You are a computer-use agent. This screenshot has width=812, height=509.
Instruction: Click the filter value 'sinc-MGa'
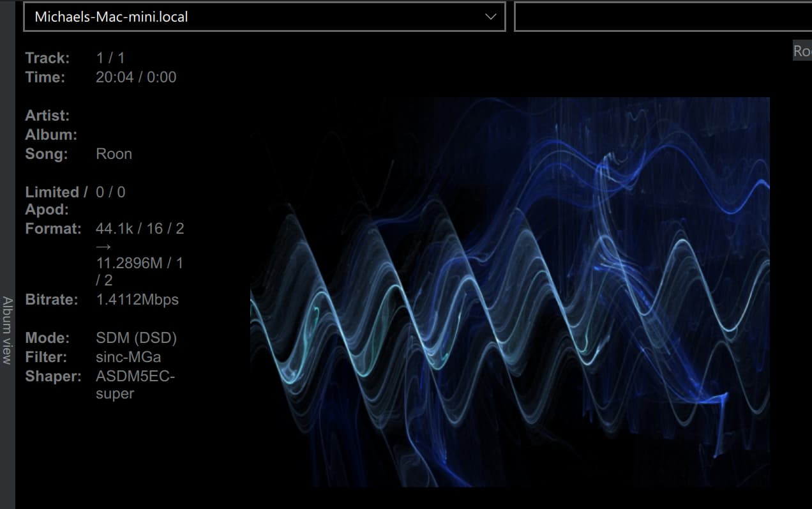pos(128,357)
